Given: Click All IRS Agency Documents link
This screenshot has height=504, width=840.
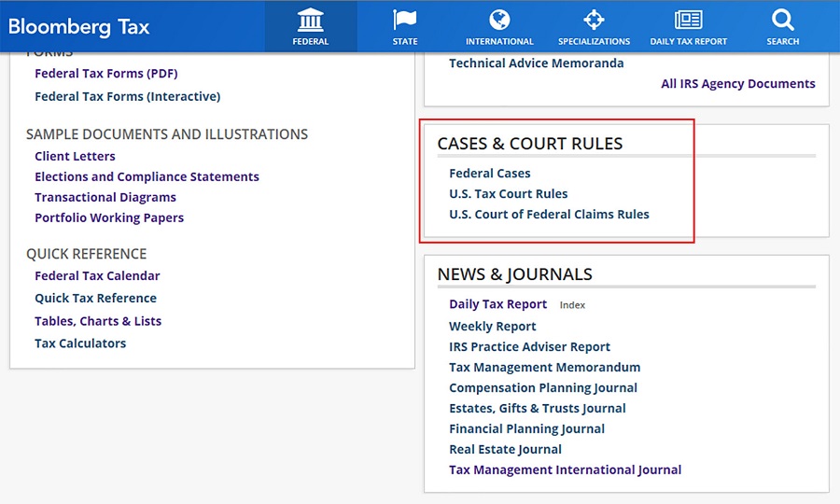Looking at the screenshot, I should coord(737,83).
